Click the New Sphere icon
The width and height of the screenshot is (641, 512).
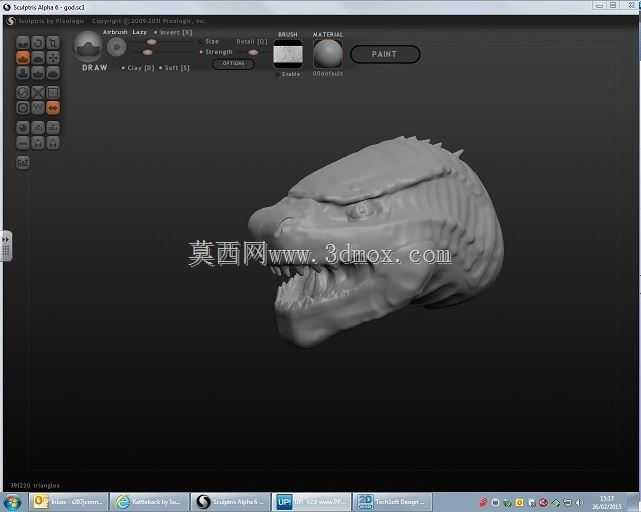coord(23,128)
